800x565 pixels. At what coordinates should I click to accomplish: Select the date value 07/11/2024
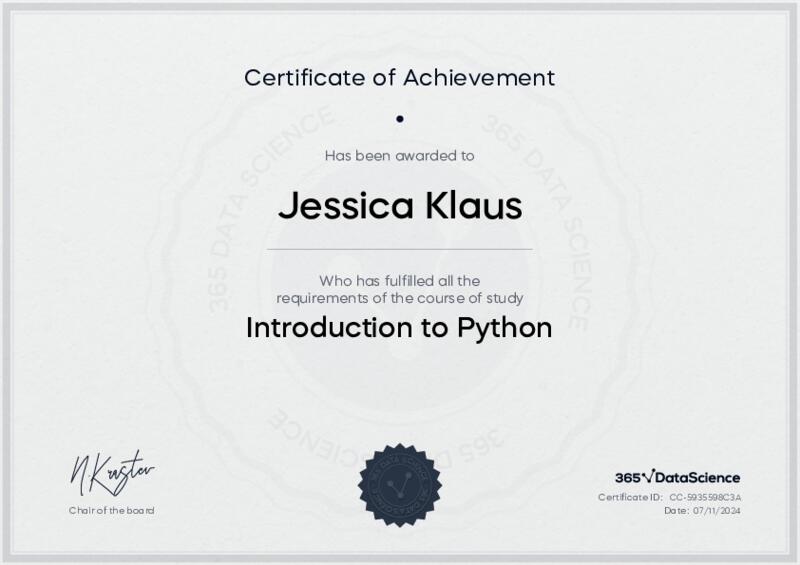(717, 510)
